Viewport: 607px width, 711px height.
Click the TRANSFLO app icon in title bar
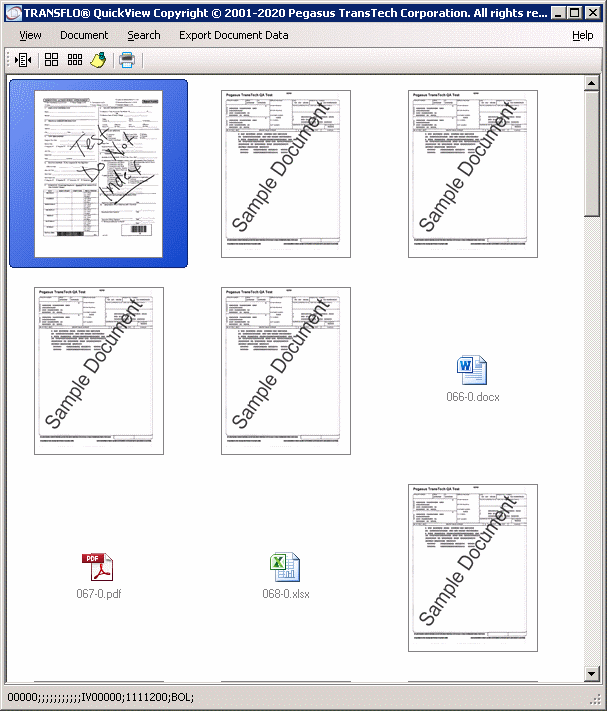13,13
